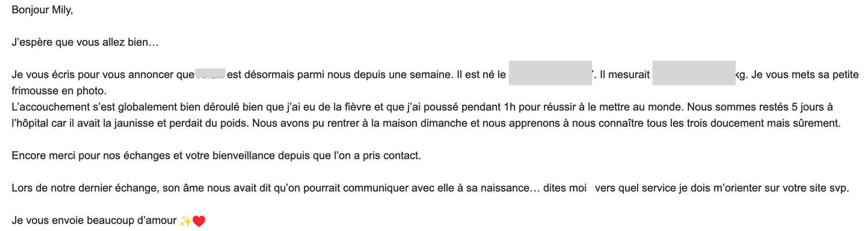The height and width of the screenshot is (231, 868).
Task: Click the greeting "Bonjour Mily,"
Action: [42, 10]
